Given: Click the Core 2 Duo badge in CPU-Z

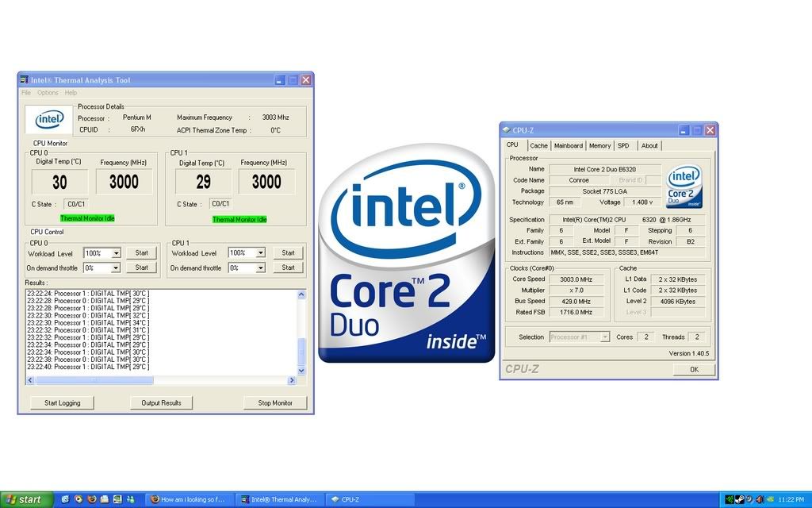Looking at the screenshot, I should click(x=684, y=186).
